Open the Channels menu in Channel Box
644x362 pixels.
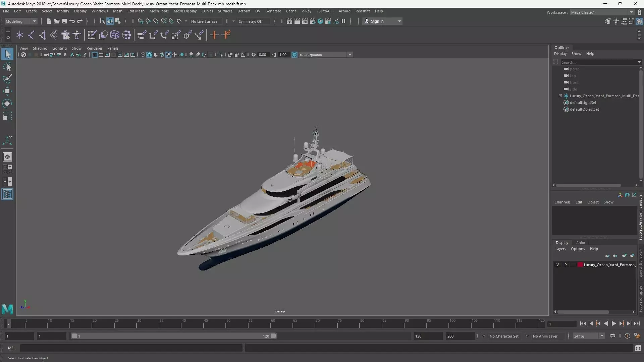coord(562,202)
